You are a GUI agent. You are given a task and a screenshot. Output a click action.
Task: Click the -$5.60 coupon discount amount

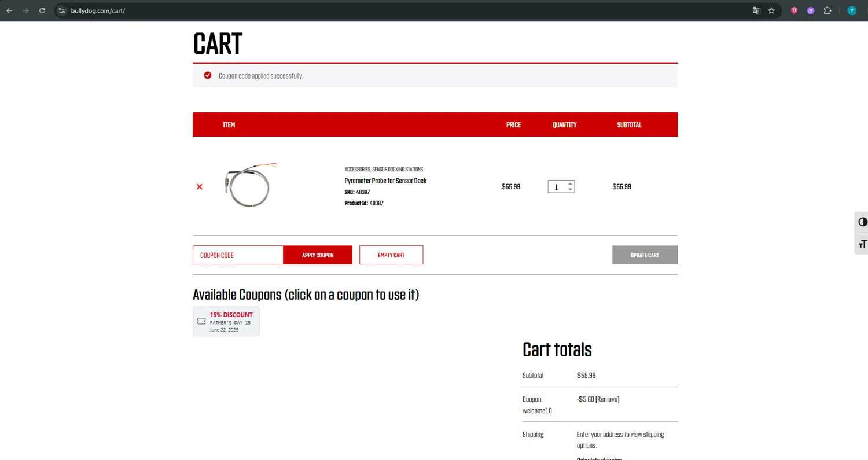585,399
